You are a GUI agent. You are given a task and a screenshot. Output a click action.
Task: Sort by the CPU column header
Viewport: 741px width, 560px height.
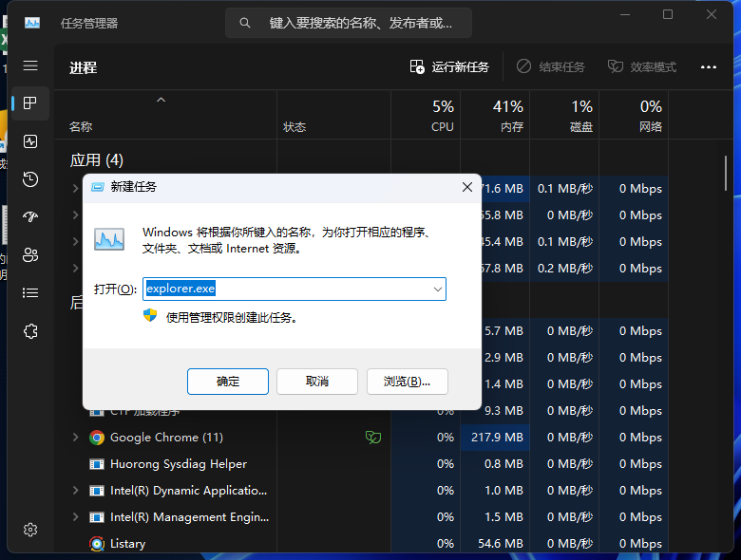[442, 116]
